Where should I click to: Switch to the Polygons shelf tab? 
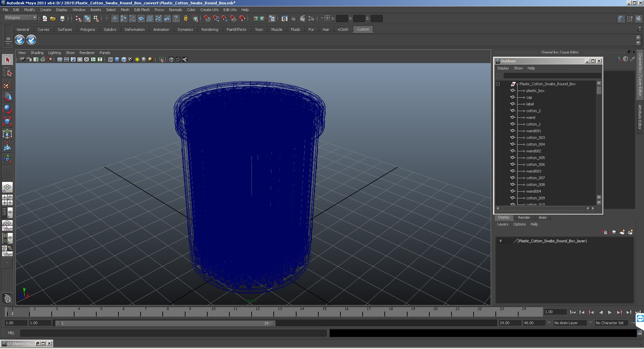[88, 30]
